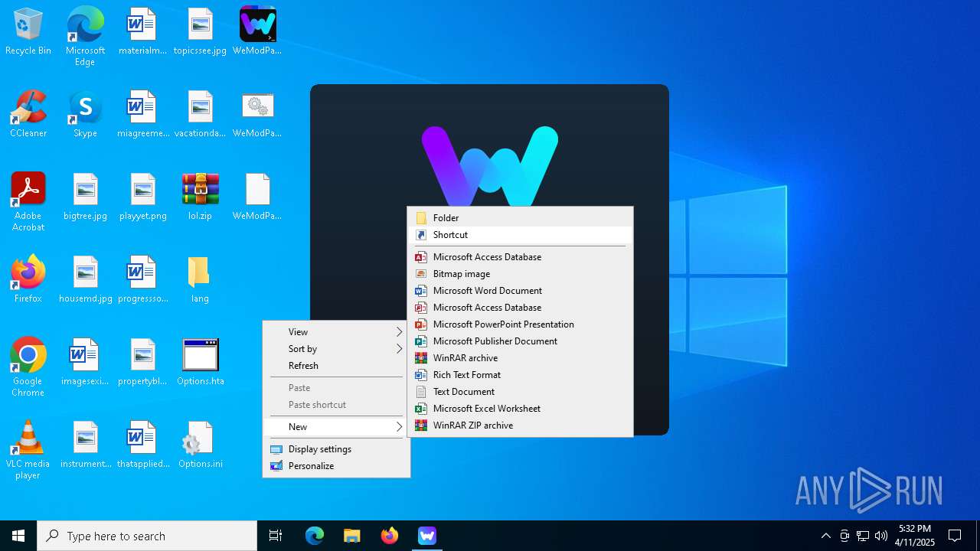This screenshot has width=980, height=551.
Task: Select the WeModPa... icon with WeMod logo
Action: point(257,32)
